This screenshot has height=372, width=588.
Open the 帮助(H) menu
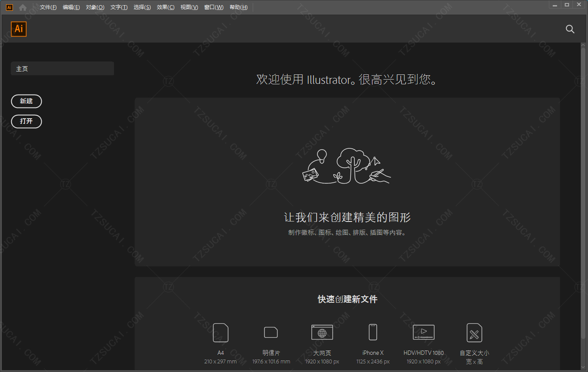[x=239, y=7]
